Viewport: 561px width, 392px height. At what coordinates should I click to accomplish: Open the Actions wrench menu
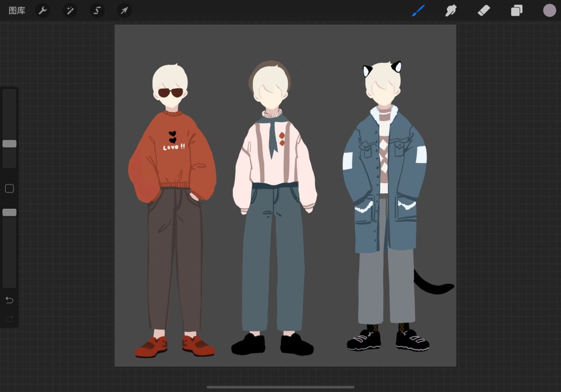[x=43, y=11]
